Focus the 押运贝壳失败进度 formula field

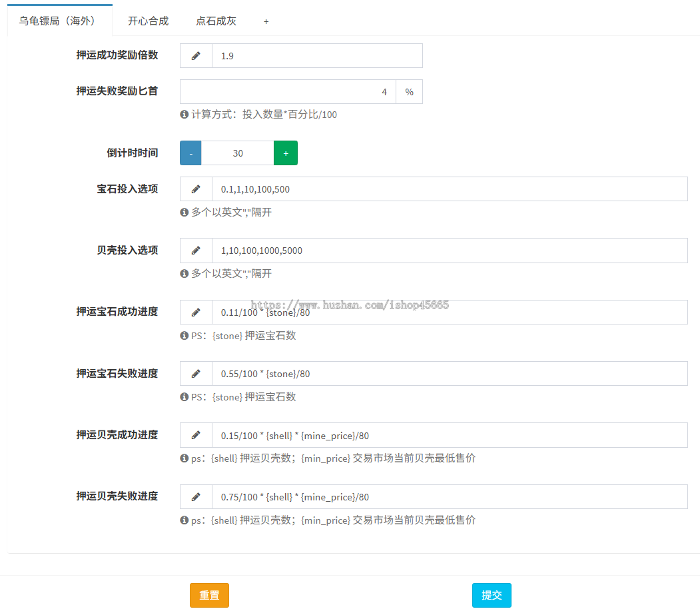[x=450, y=497]
